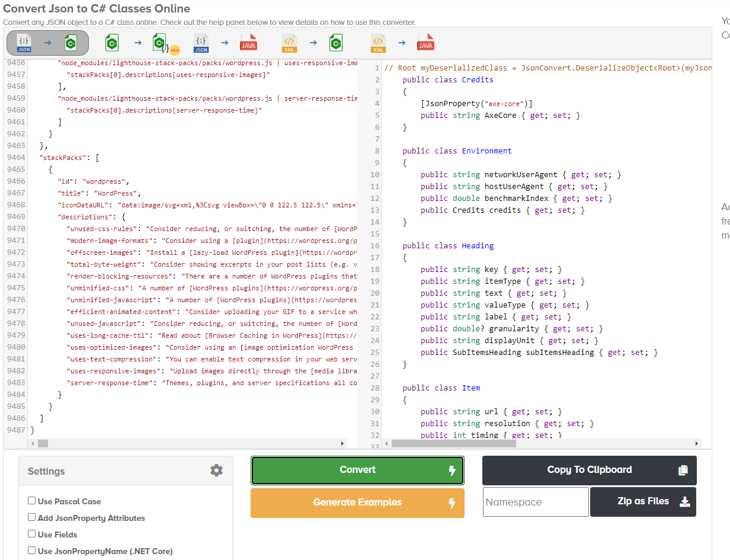The width and height of the screenshot is (730, 560).
Task: Open the last JAVA converter icon
Action: tap(425, 43)
